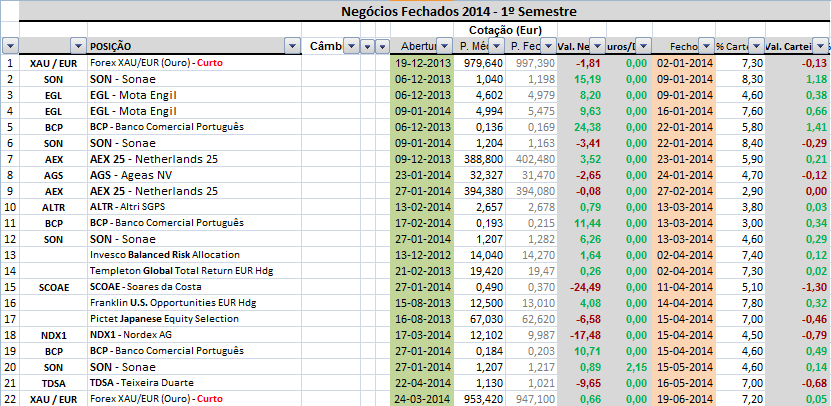Select the 'AGS' ticker cell in row 8
Screen dimensions: 831x406
click(x=53, y=175)
